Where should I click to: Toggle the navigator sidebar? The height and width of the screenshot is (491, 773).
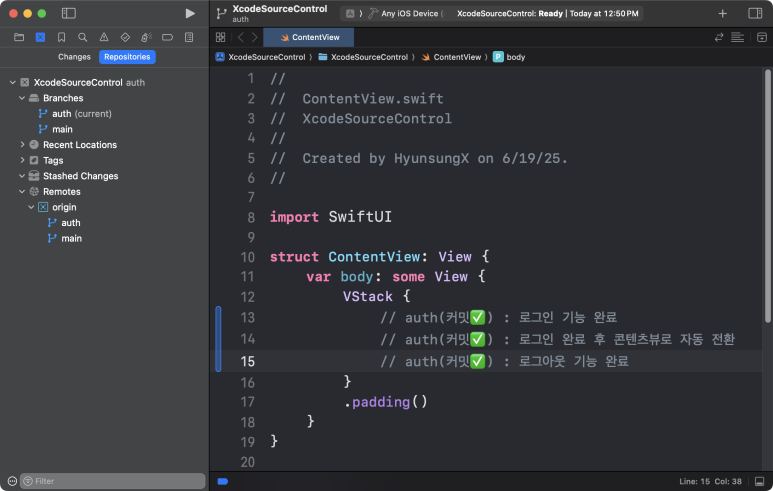click(69, 13)
